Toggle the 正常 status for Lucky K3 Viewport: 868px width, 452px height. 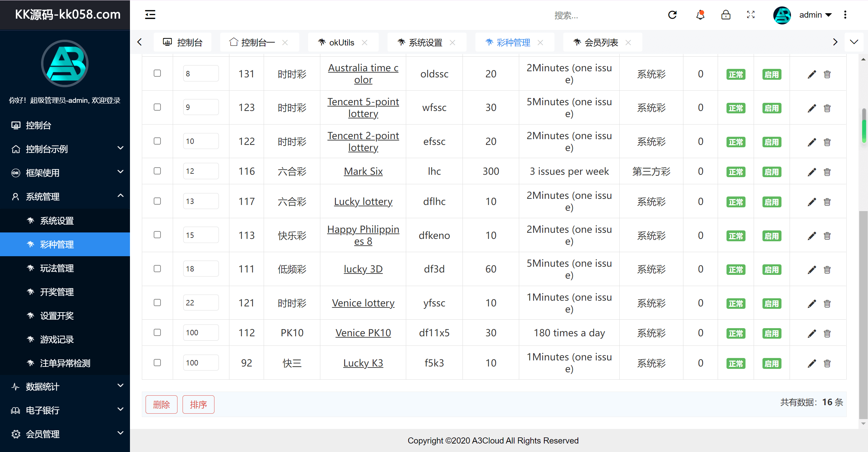click(x=736, y=363)
